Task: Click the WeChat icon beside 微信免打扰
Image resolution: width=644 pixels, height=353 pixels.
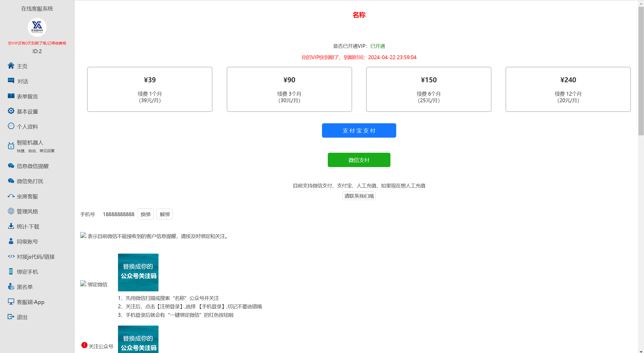Action: tap(11, 181)
